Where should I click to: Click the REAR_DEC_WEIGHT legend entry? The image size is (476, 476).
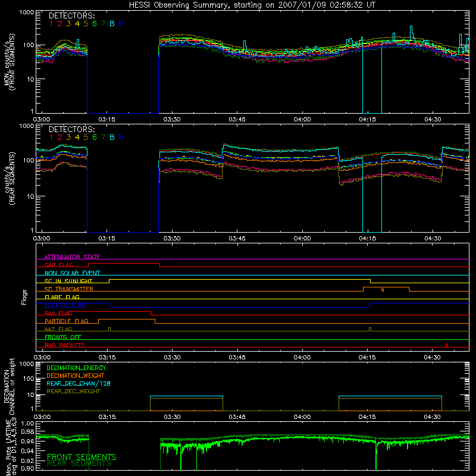73,392
